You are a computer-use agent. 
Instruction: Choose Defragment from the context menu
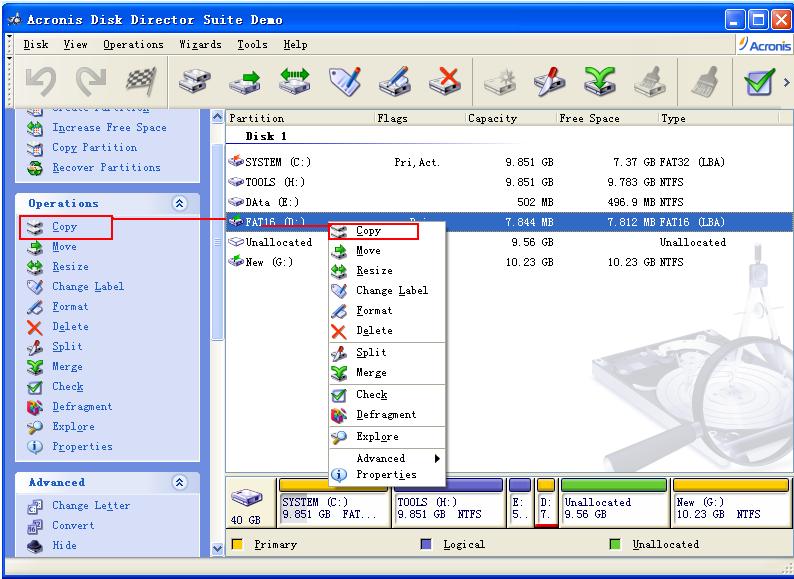(387, 414)
